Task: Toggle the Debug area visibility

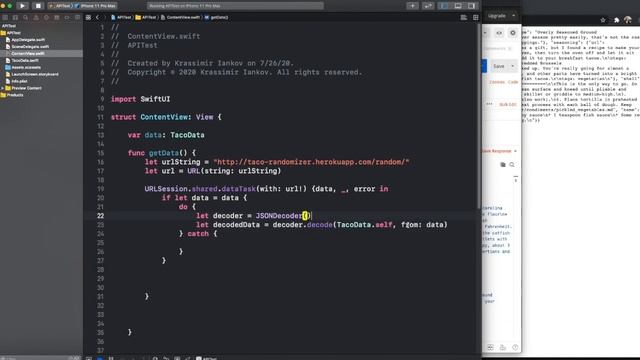Action: coord(458,6)
